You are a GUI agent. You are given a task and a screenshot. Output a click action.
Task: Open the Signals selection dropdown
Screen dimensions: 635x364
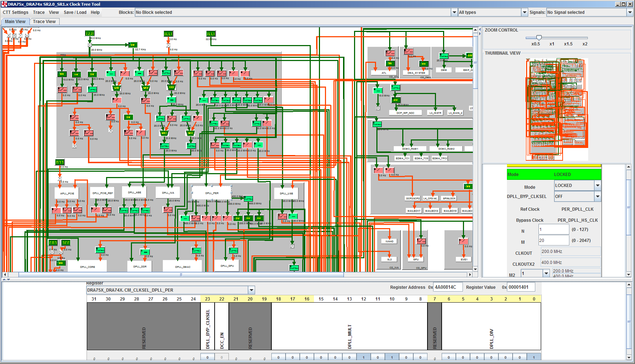point(630,12)
